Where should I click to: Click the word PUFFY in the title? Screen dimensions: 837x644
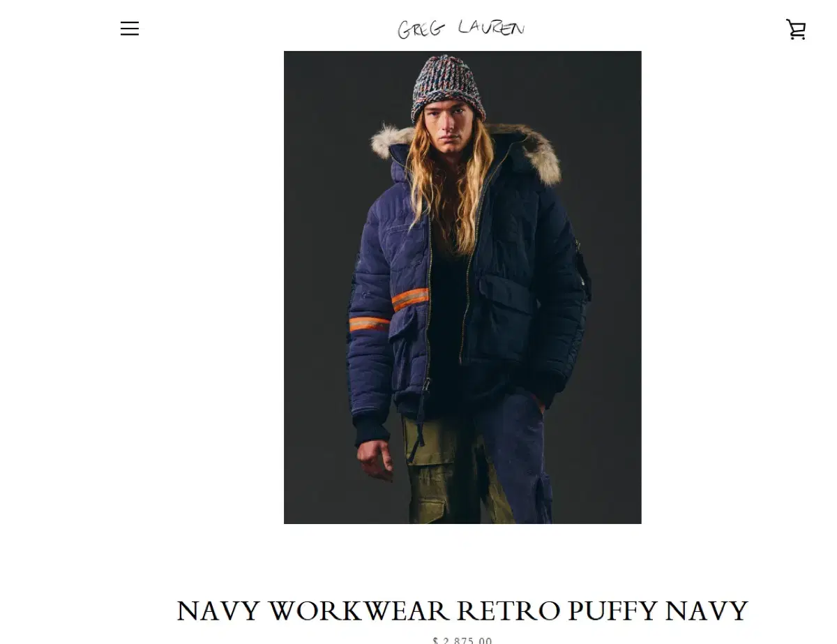612,611
